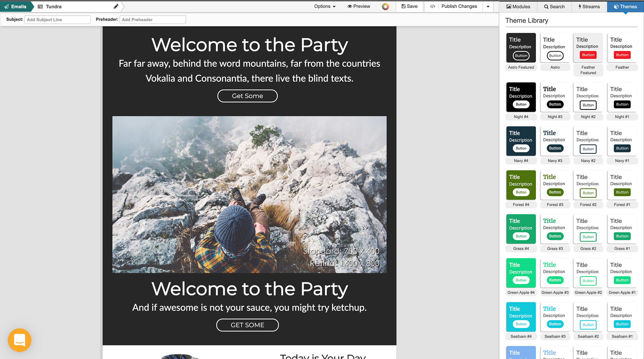The width and height of the screenshot is (644, 359).
Task: Click inside the Subject line field
Action: coord(57,19)
